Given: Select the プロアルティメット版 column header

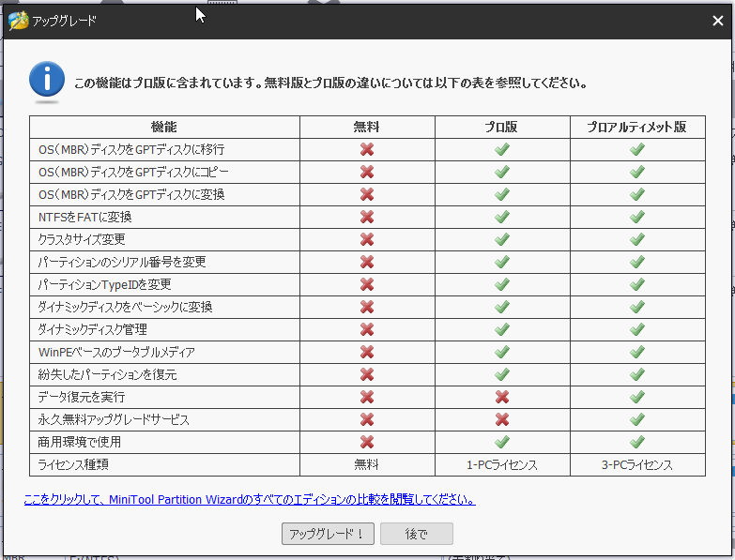Looking at the screenshot, I should [x=637, y=127].
